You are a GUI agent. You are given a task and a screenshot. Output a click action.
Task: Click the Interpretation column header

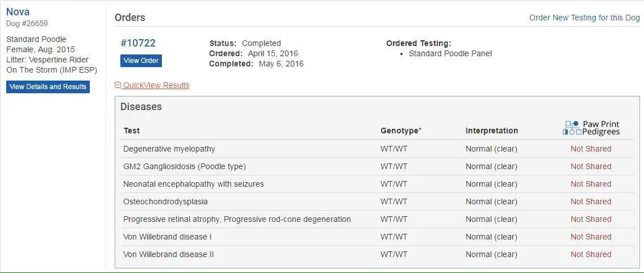tap(492, 131)
